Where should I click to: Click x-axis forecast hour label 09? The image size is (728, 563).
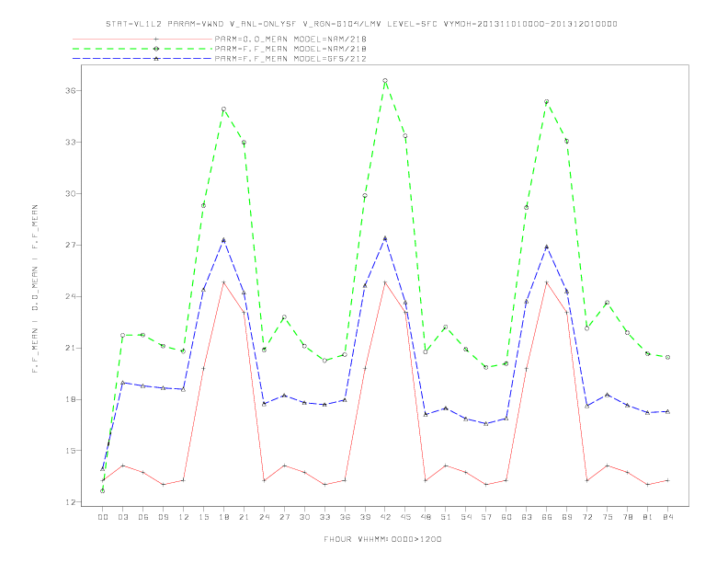(164, 517)
